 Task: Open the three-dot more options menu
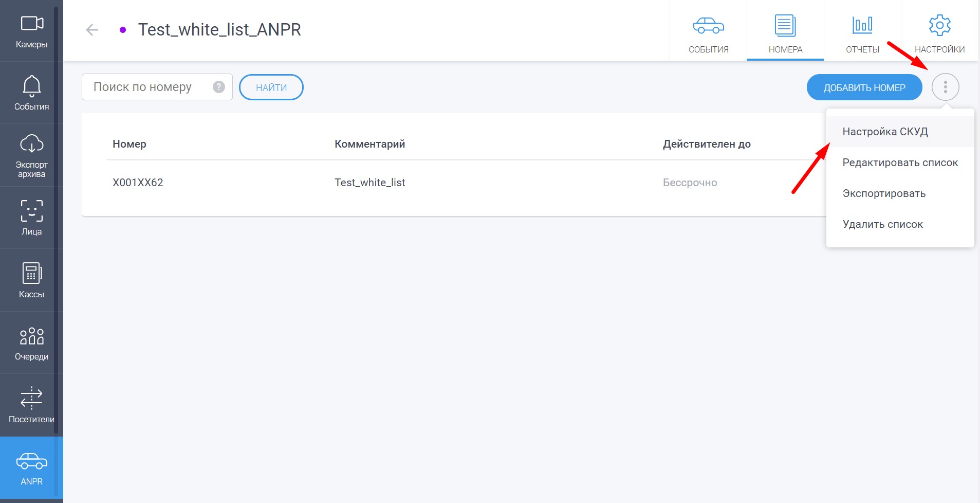pyautogui.click(x=945, y=87)
